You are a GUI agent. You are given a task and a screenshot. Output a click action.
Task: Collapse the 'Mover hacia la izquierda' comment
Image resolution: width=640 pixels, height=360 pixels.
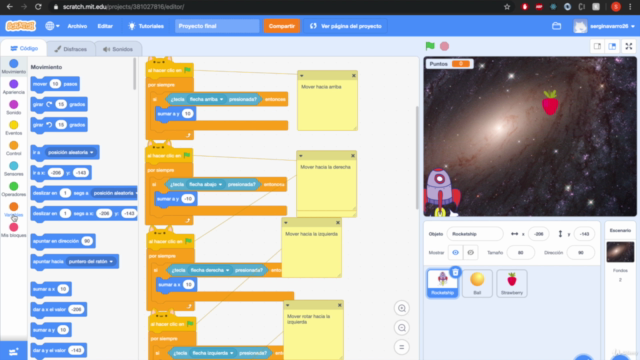pyautogui.click(x=286, y=222)
